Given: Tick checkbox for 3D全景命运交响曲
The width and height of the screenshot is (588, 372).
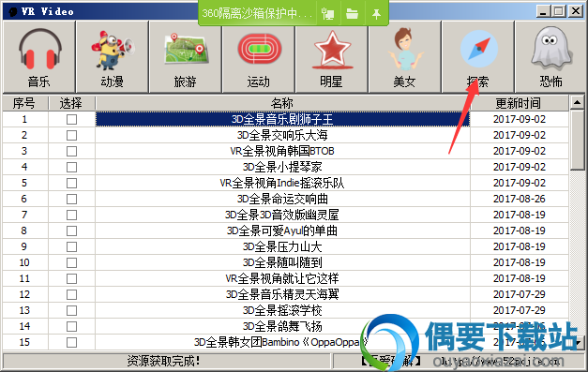Looking at the screenshot, I should (x=71, y=199).
